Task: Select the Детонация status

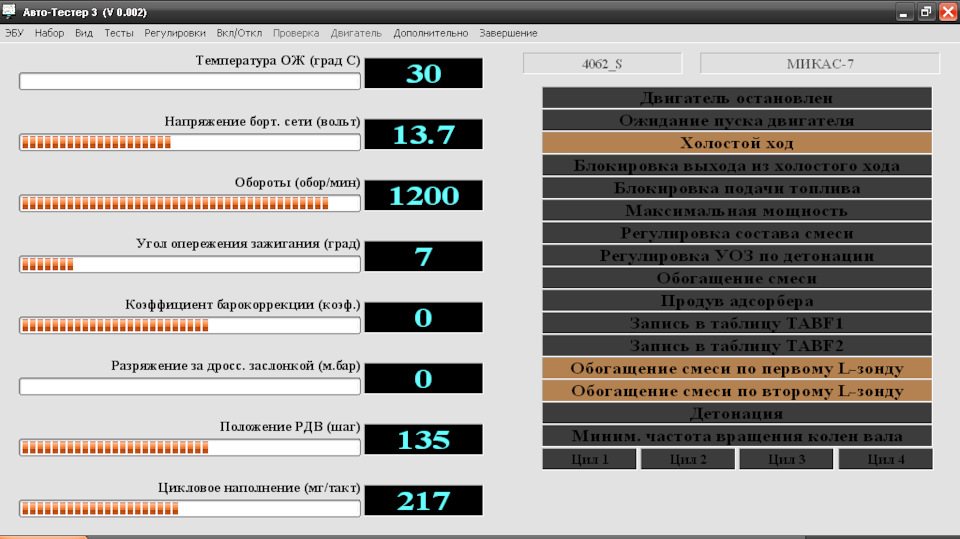Action: click(737, 413)
